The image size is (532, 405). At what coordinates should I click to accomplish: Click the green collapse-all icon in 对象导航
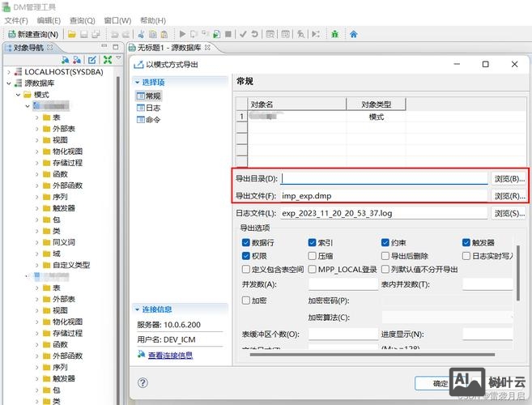tap(108, 60)
